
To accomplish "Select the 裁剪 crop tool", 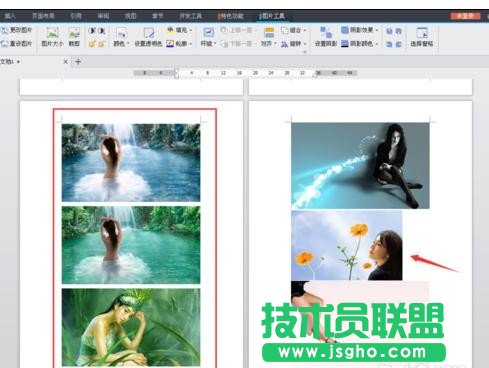I will (74, 37).
